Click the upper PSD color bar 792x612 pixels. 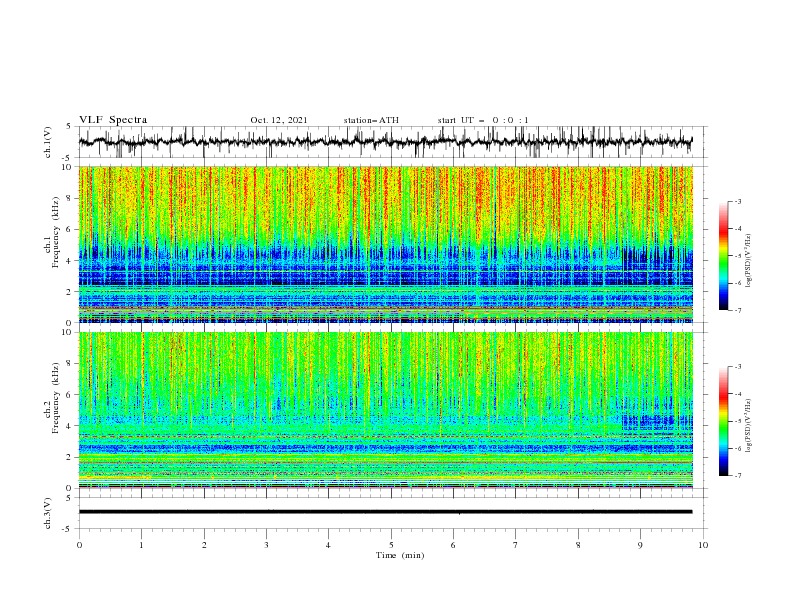pyautogui.click(x=723, y=256)
